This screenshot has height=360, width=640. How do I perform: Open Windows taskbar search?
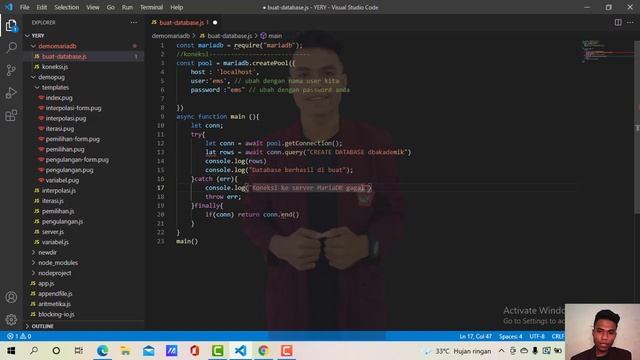pos(34,351)
